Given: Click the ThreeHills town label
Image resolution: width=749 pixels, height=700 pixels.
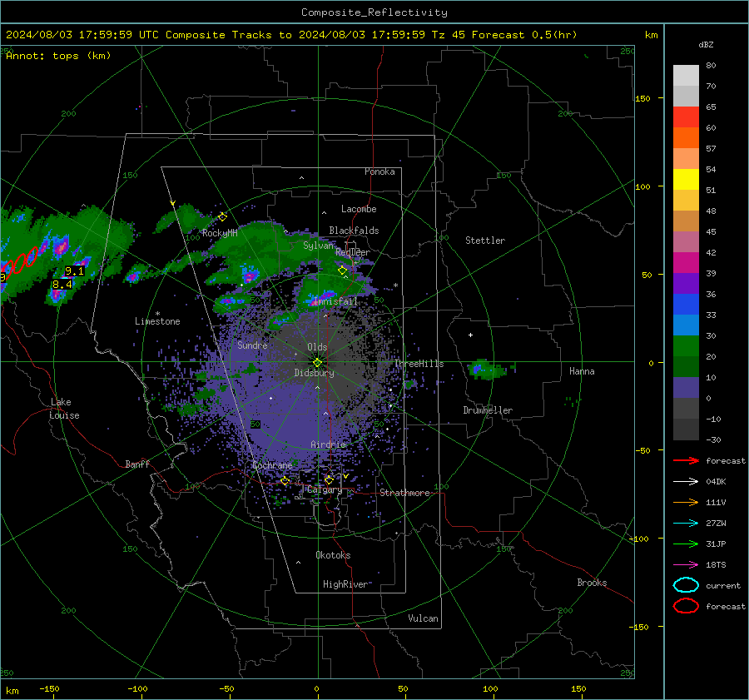Looking at the screenshot, I should pos(419,364).
